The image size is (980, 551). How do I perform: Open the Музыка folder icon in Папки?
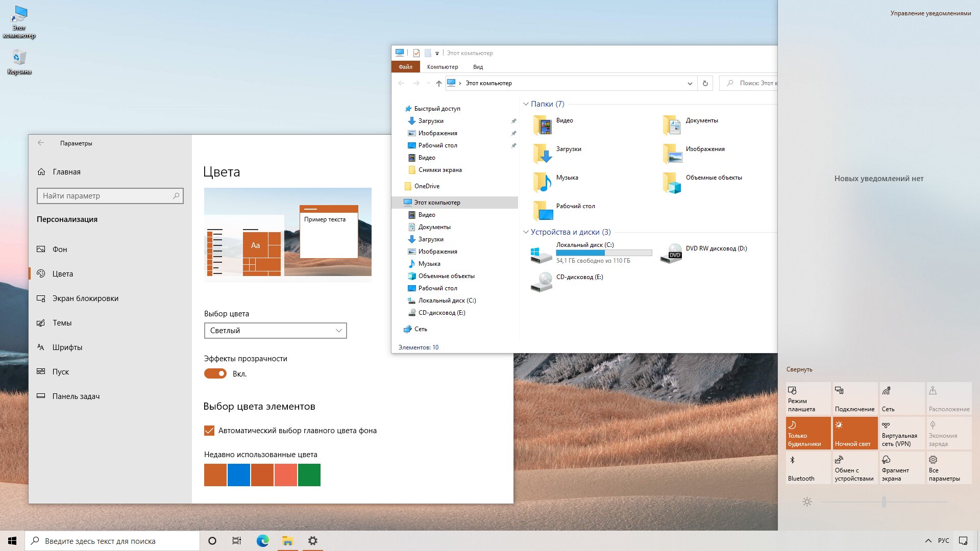pos(542,182)
